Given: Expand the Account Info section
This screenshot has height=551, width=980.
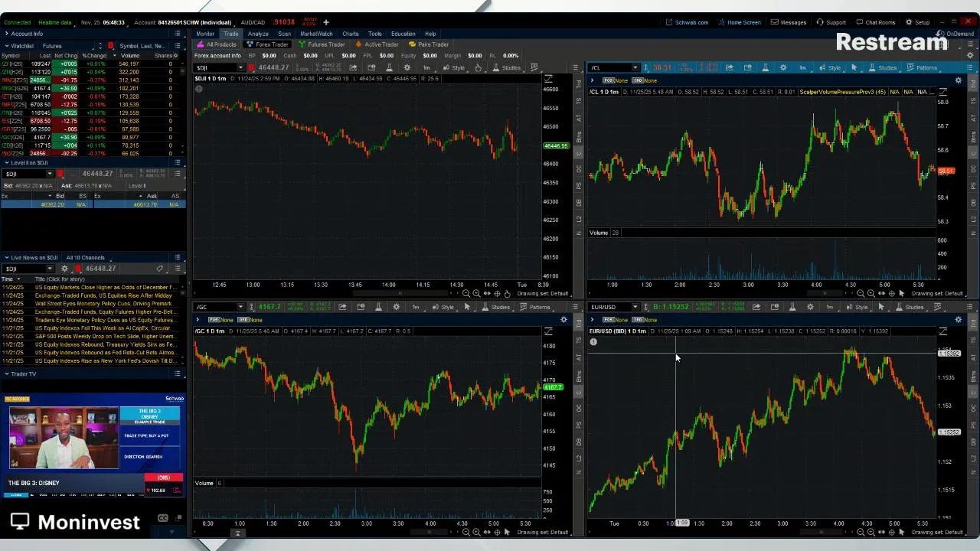Looking at the screenshot, I should pyautogui.click(x=6, y=34).
